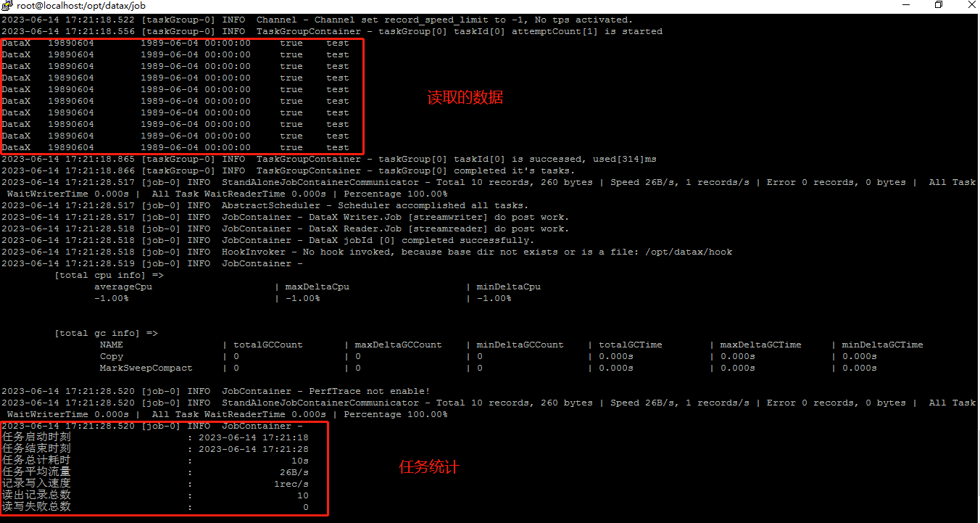Click the minDeltaGCTime column header
This screenshot has width=980, height=523.
tap(882, 345)
